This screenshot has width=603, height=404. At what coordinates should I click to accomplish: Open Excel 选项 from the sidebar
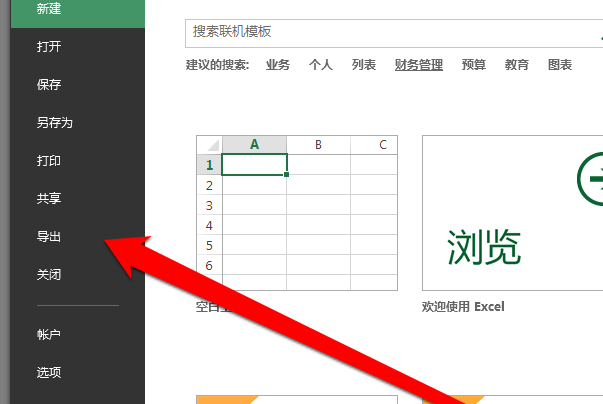pyautogui.click(x=49, y=372)
